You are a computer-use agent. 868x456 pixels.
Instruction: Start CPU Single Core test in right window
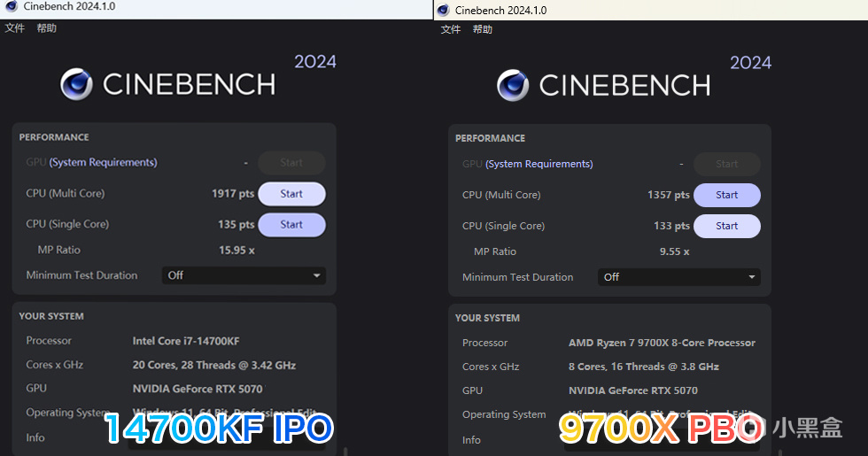727,226
